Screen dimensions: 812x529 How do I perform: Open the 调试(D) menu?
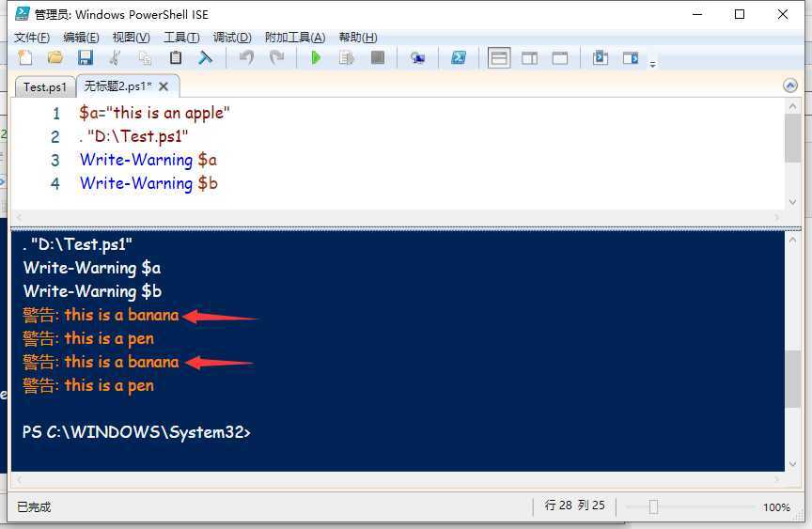[x=232, y=38]
